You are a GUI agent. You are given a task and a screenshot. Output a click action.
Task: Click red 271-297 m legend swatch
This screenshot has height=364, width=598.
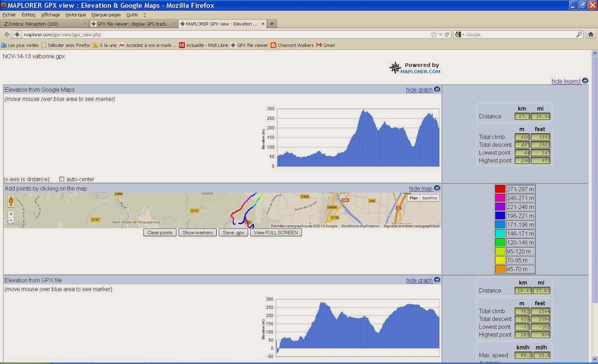[500, 189]
